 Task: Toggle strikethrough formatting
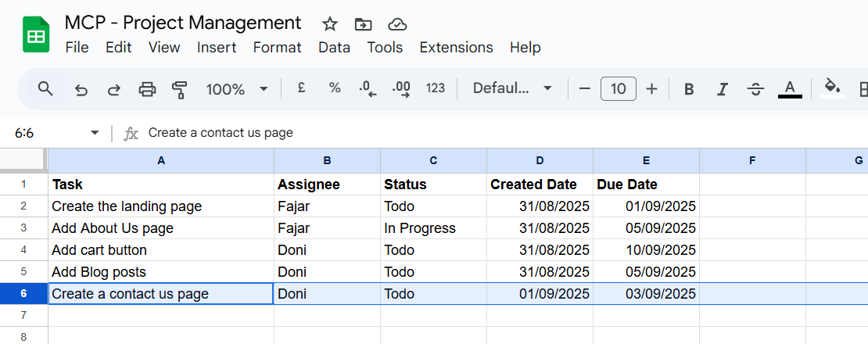pos(755,89)
